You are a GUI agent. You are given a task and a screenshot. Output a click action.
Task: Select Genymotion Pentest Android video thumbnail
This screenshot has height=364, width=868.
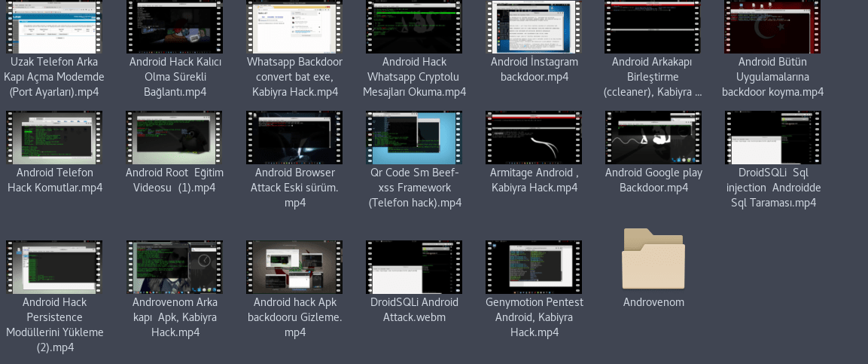coord(534,267)
